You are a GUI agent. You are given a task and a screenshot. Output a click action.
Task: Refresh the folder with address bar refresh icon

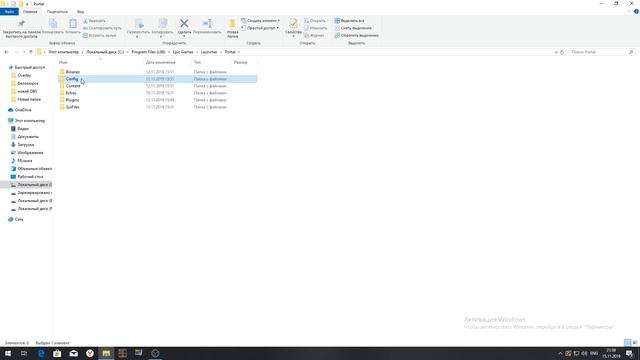coord(562,52)
